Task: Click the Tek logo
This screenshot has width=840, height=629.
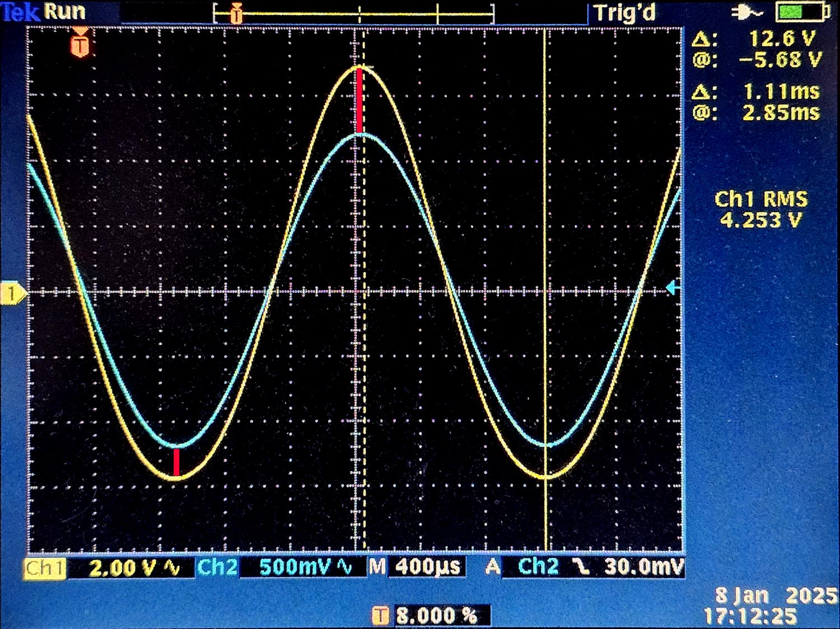Action: pyautogui.click(x=20, y=12)
